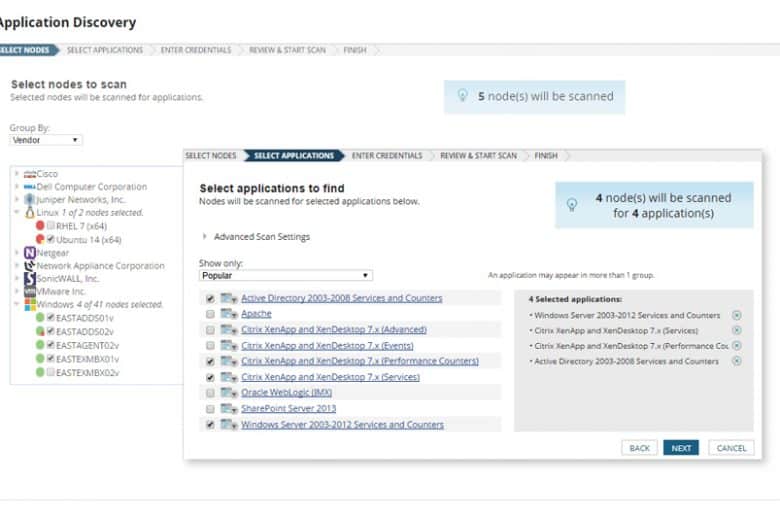
Task: Click template icon beside Oracle WebLogic (JMX)
Action: pyautogui.click(x=229, y=393)
